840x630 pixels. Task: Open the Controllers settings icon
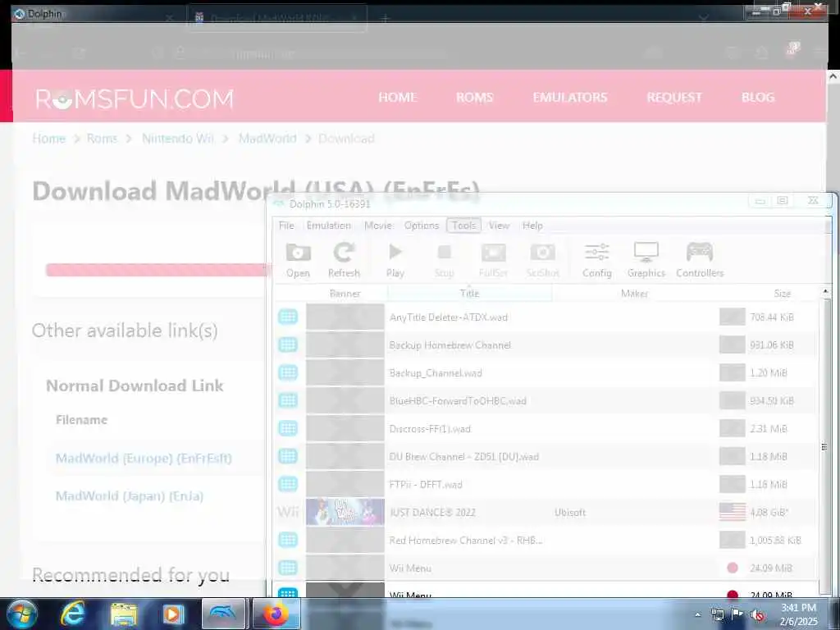[x=700, y=260]
